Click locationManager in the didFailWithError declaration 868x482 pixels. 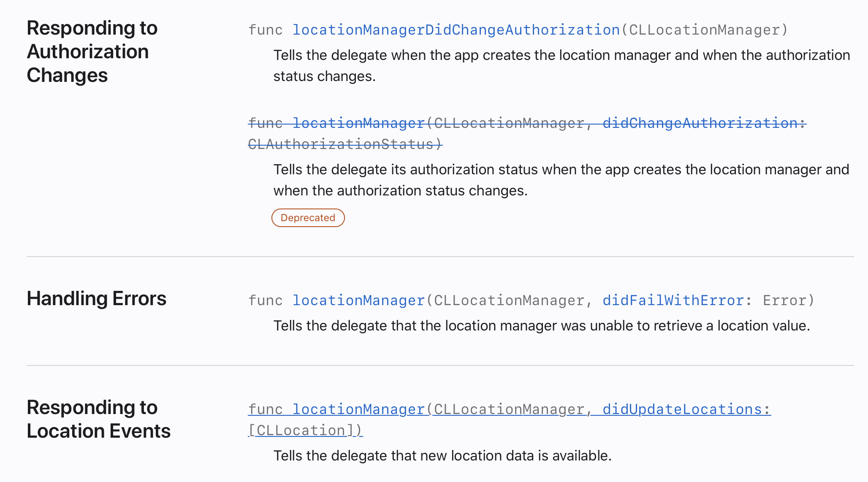pyautogui.click(x=358, y=301)
